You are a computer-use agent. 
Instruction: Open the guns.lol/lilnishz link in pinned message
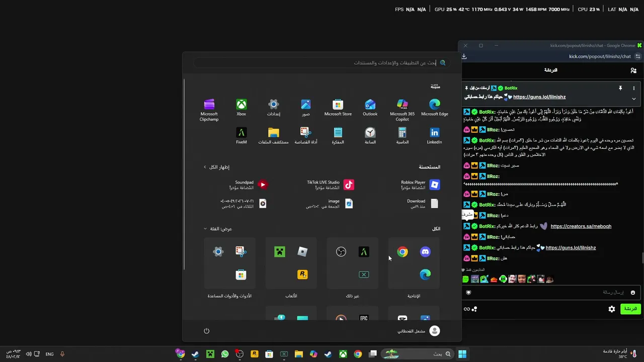click(539, 97)
